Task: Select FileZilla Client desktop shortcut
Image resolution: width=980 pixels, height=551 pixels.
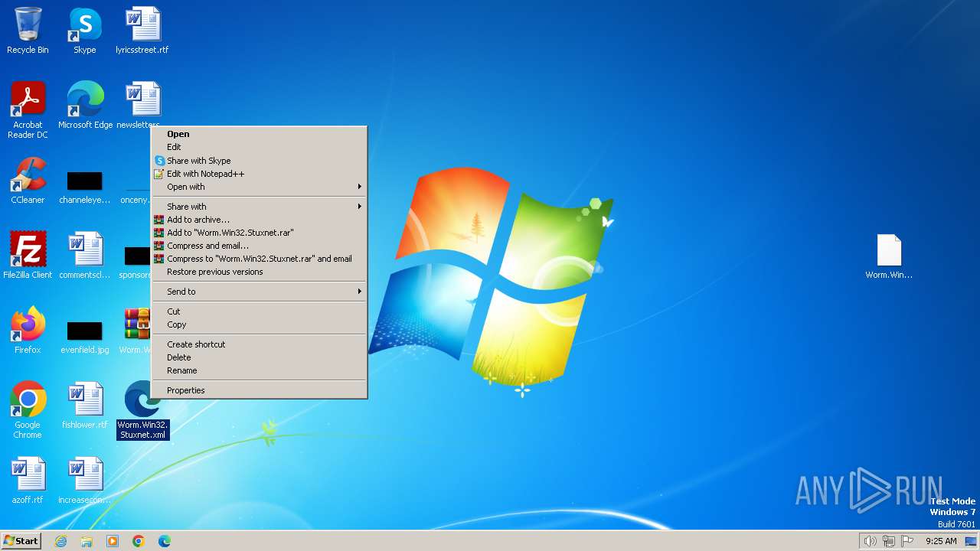Action: [x=28, y=255]
